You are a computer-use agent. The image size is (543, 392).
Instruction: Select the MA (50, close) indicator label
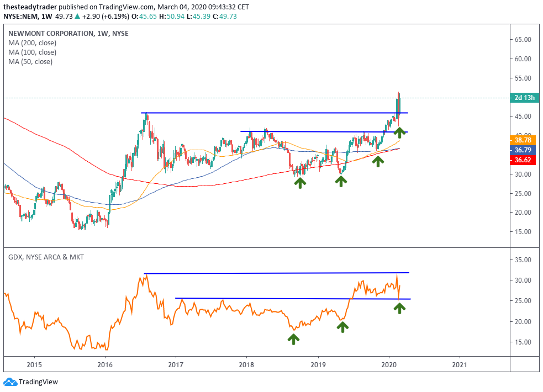[30, 62]
